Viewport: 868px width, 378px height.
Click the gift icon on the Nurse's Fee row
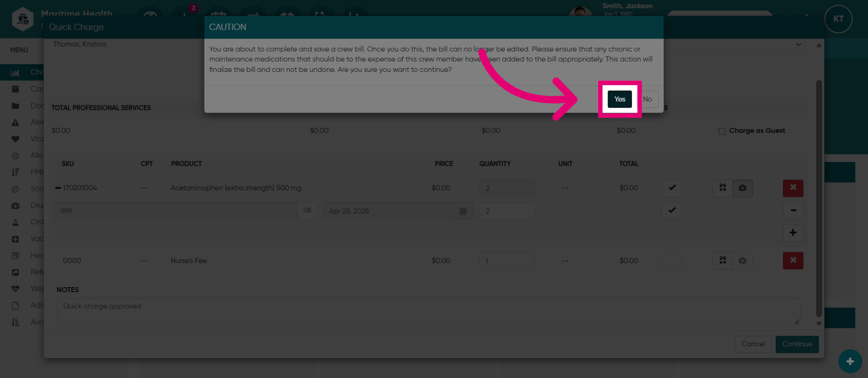(722, 260)
